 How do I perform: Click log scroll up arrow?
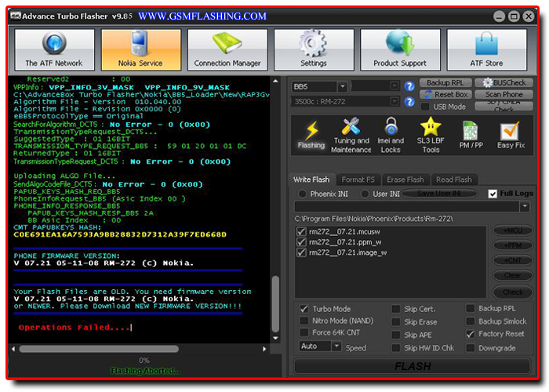[275, 81]
